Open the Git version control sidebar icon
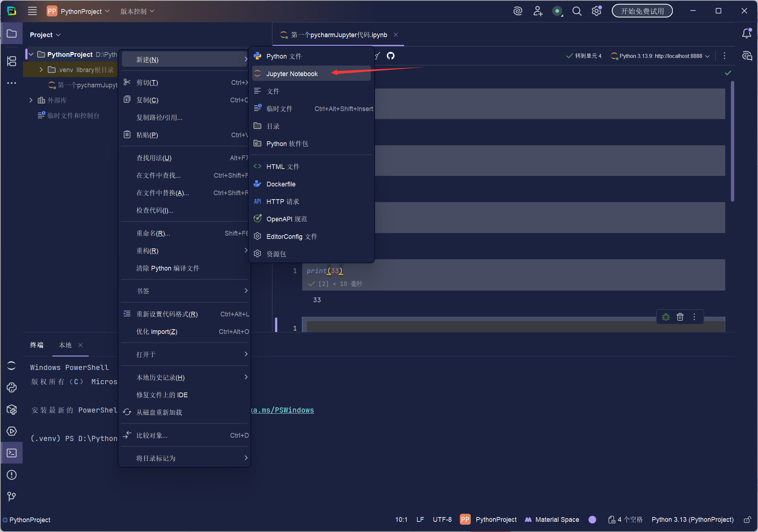 12,496
